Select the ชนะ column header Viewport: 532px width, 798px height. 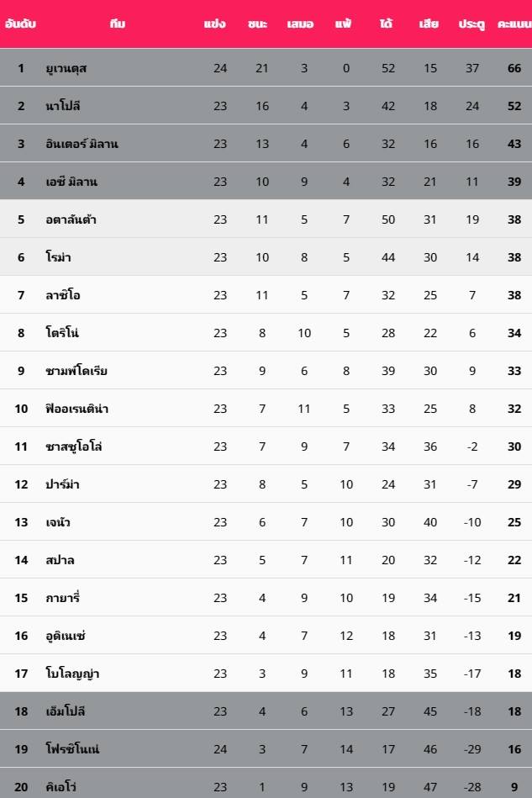[x=257, y=24]
